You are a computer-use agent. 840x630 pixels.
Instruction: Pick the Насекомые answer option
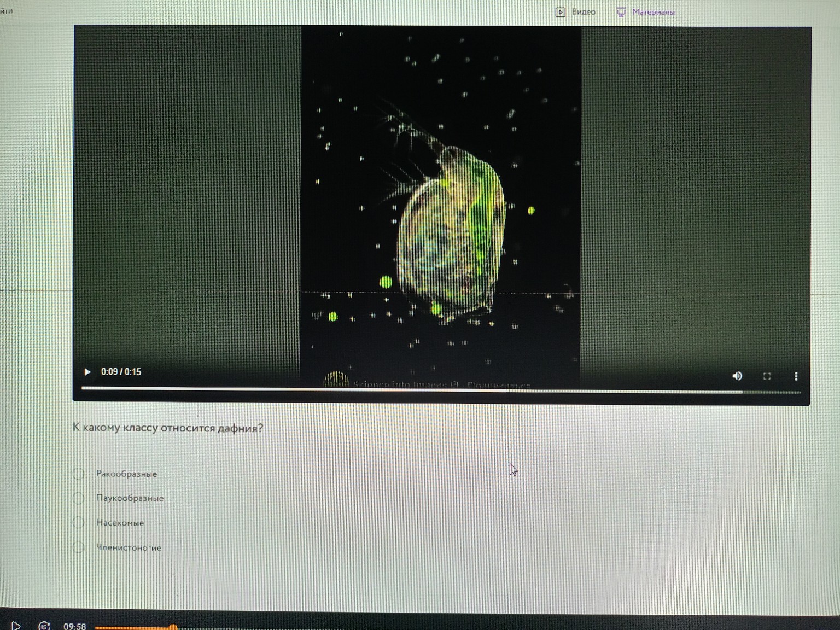click(x=79, y=523)
